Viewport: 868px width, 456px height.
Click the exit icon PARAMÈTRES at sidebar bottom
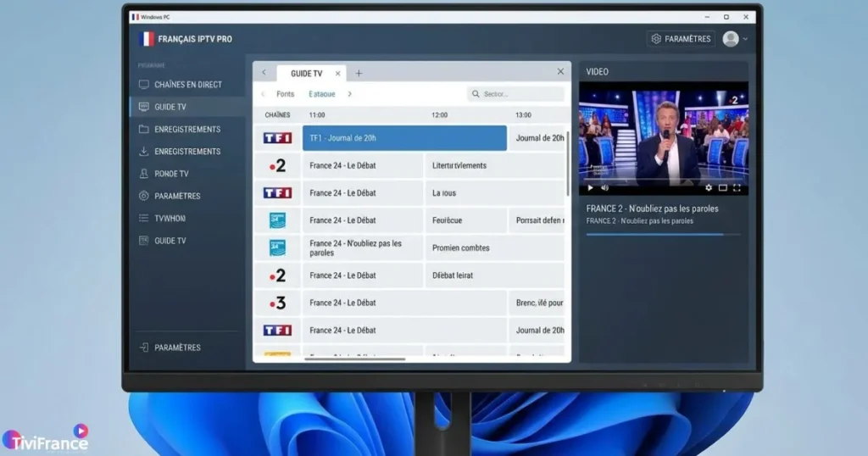pos(144,348)
